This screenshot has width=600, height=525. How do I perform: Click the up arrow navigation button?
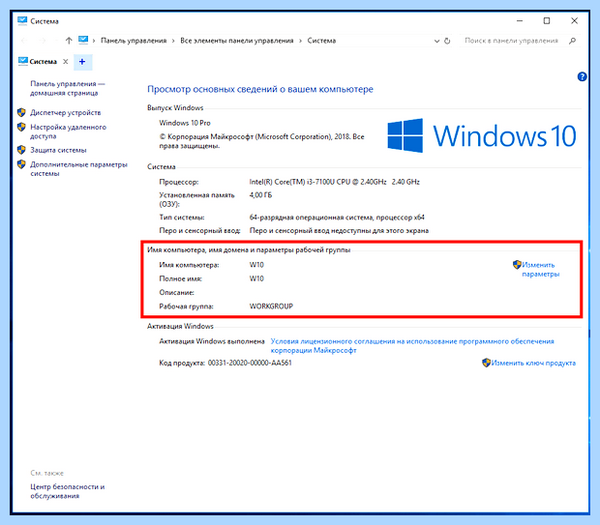69,41
